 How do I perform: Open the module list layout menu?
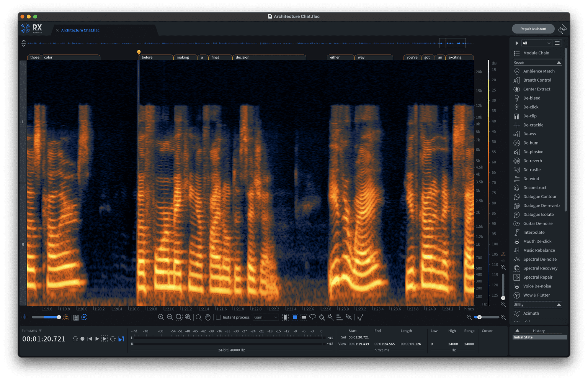coord(557,43)
